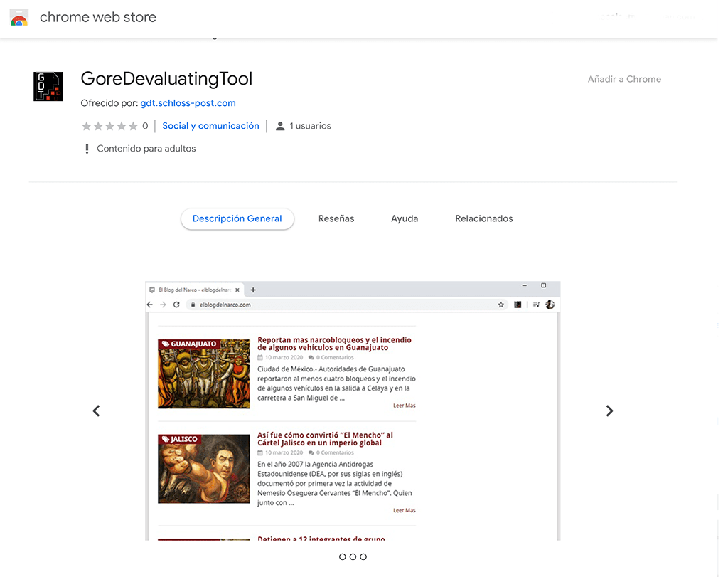Click the '1 usuarios' text

pos(310,126)
